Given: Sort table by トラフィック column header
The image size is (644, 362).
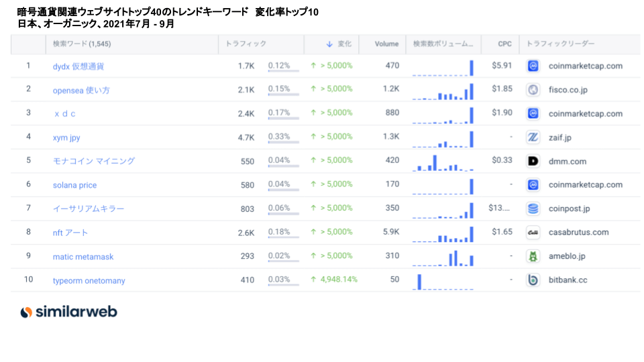Looking at the screenshot, I should point(246,44).
